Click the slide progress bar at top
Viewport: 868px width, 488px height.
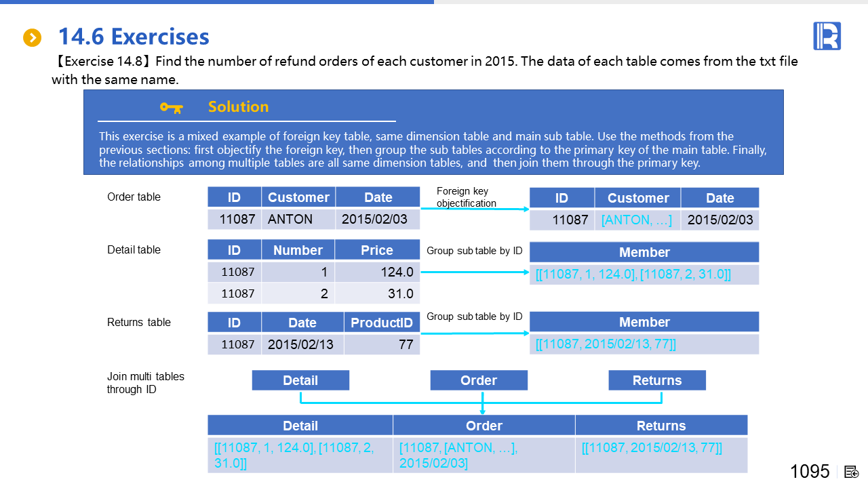coord(217,2)
